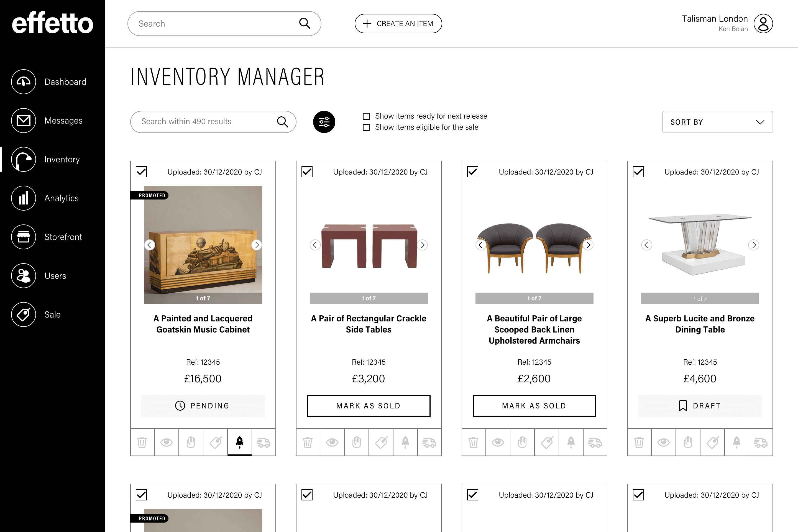Image resolution: width=798 pixels, height=532 pixels.
Task: Show previous image of Lucite Dining Table
Action: click(646, 245)
